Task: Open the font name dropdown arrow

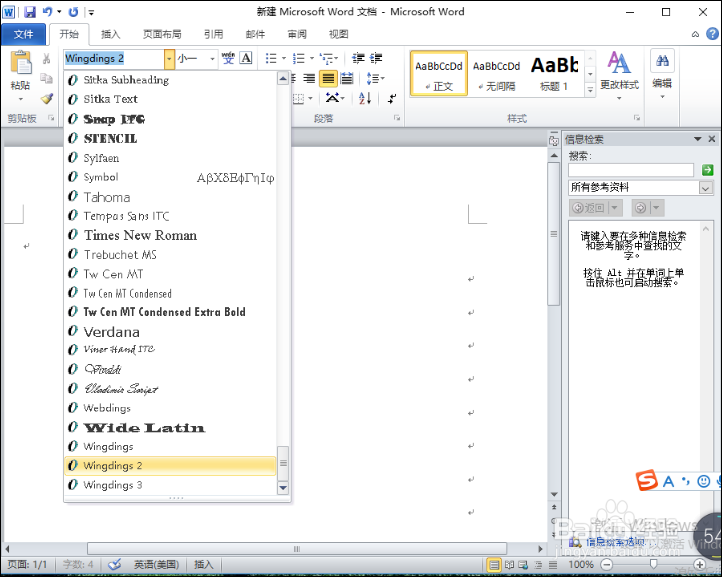Action: pos(169,58)
